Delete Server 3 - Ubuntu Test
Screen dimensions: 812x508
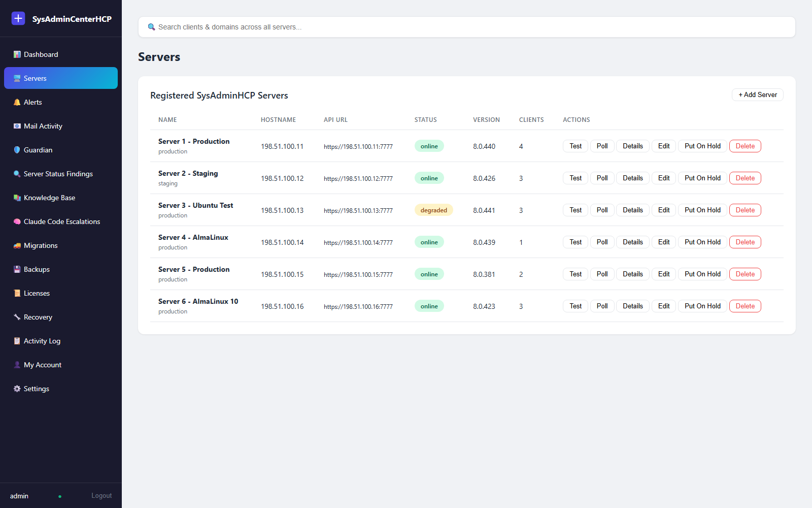click(x=745, y=210)
